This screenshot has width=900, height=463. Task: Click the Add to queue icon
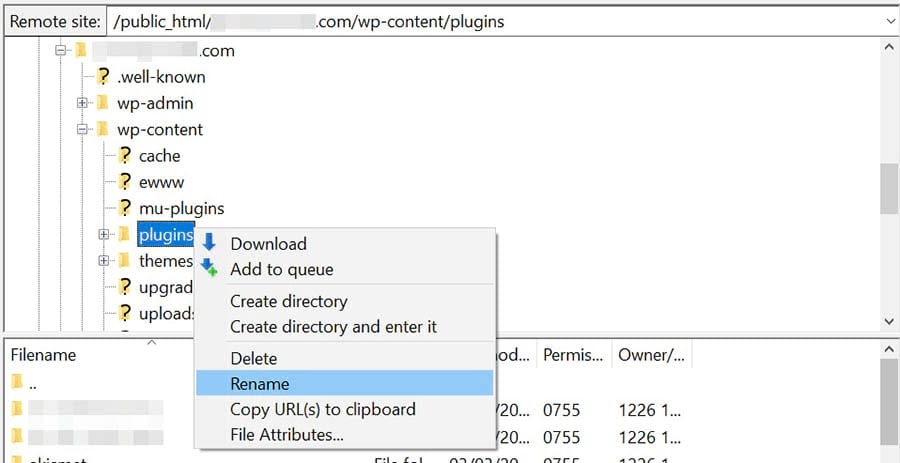point(209,268)
